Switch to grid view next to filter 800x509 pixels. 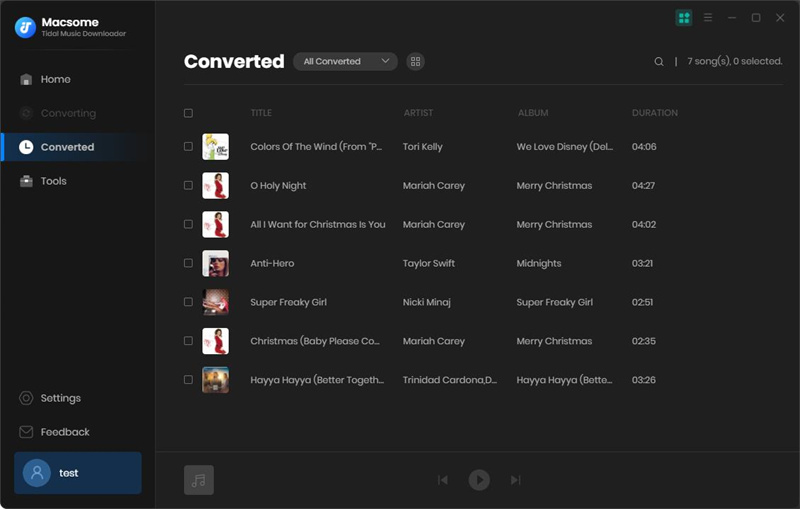tap(415, 61)
